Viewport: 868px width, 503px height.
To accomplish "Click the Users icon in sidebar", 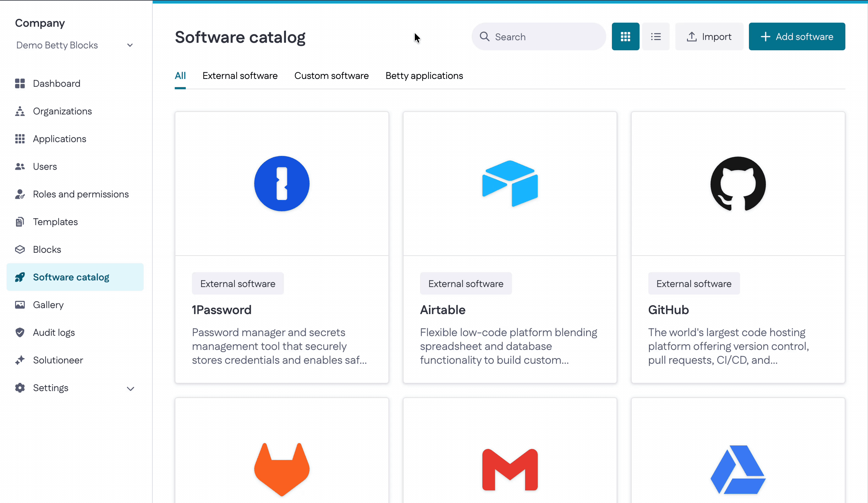I will pyautogui.click(x=20, y=166).
